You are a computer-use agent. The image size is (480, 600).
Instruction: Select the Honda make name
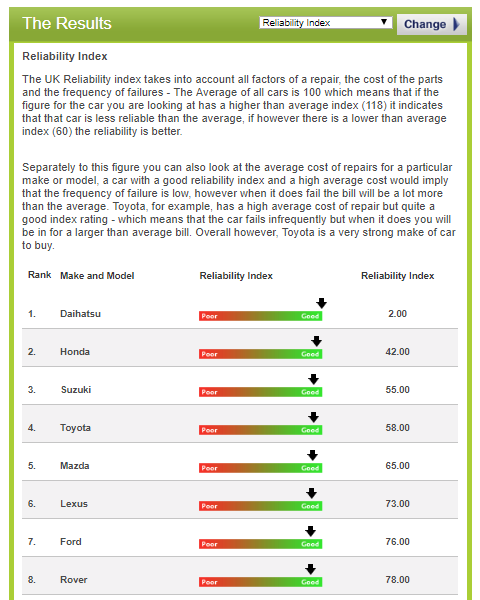coord(75,352)
